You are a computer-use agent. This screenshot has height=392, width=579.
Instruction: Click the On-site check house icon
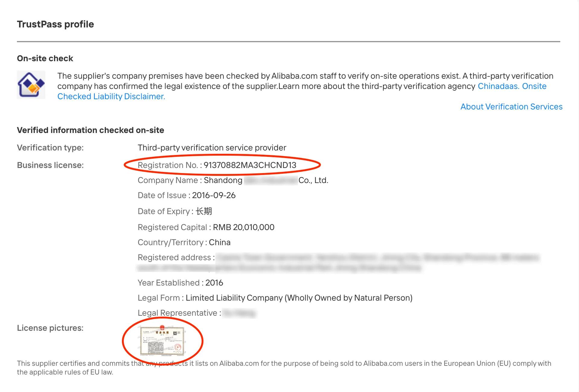(x=31, y=85)
